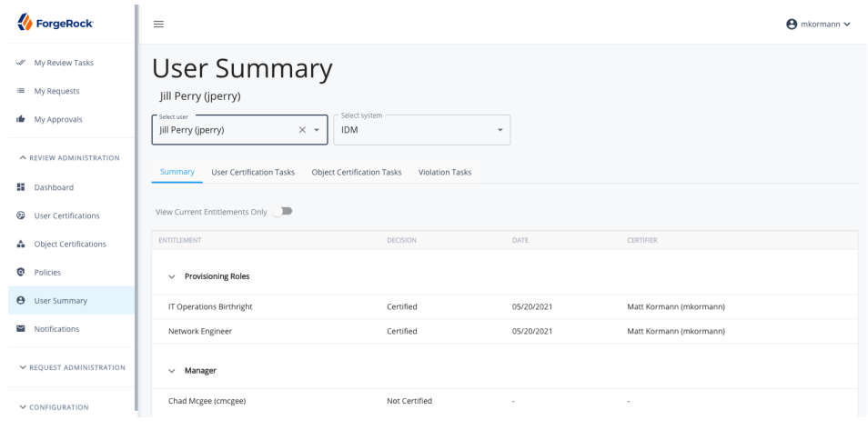
Task: Toggle View Current Entitlements Only switch
Action: click(x=283, y=212)
